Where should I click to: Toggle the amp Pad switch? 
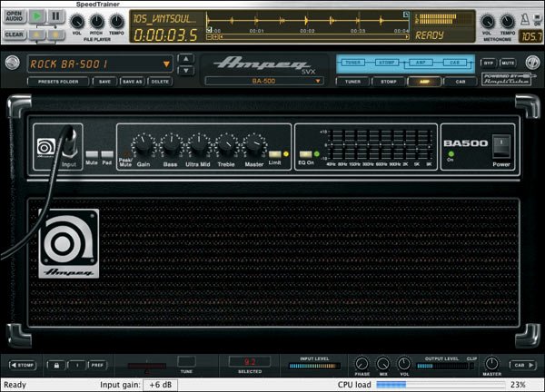107,154
